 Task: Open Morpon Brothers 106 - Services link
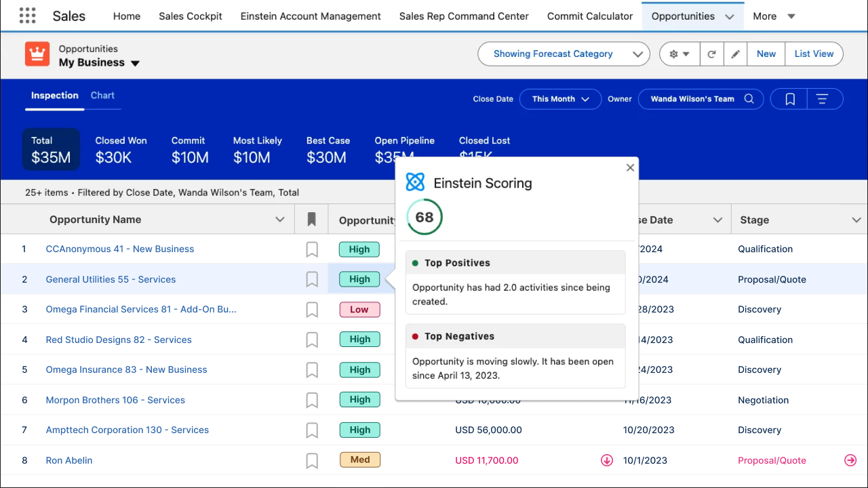tap(115, 400)
